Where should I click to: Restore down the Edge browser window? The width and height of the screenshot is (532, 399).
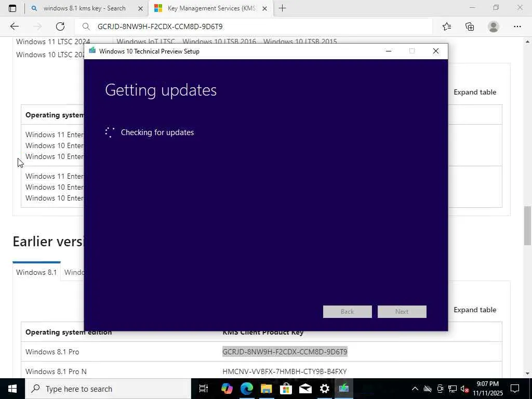496,7
